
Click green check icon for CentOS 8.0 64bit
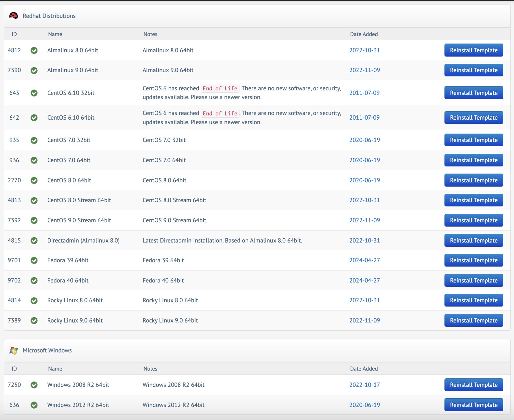(x=34, y=180)
